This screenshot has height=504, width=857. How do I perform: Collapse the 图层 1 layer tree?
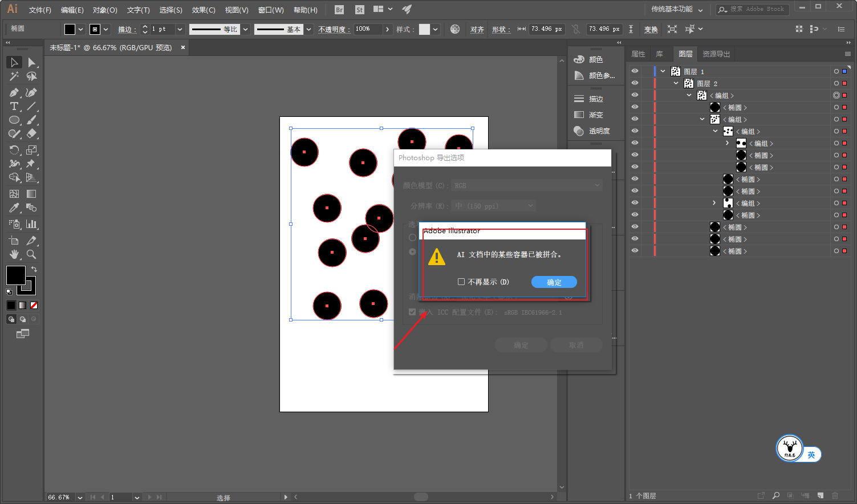point(663,71)
